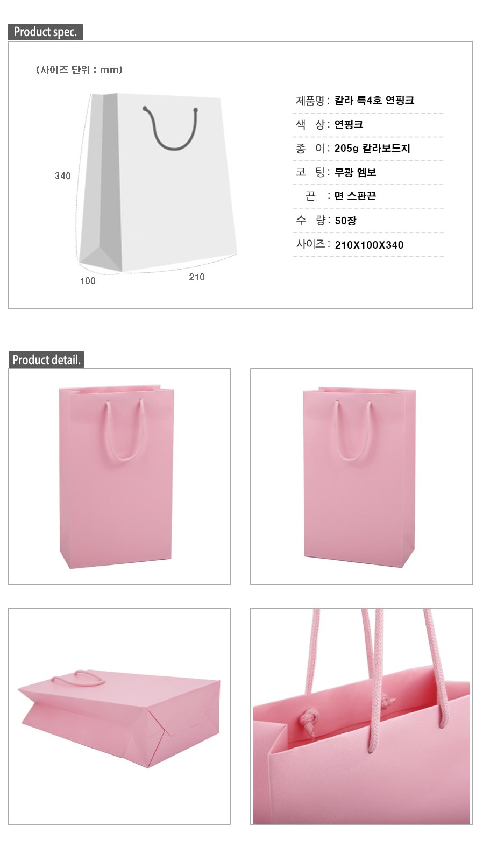Click the Product spec. header label
The image size is (483, 868).
45,32
